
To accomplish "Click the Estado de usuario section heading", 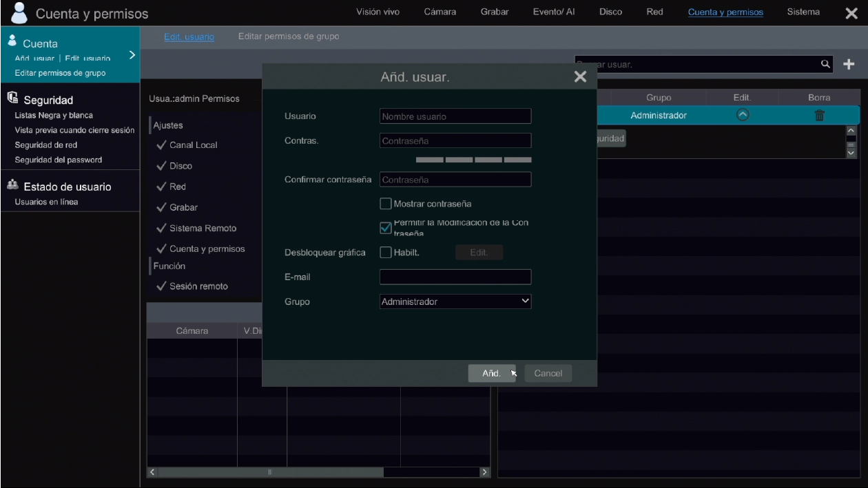I will 68,187.
